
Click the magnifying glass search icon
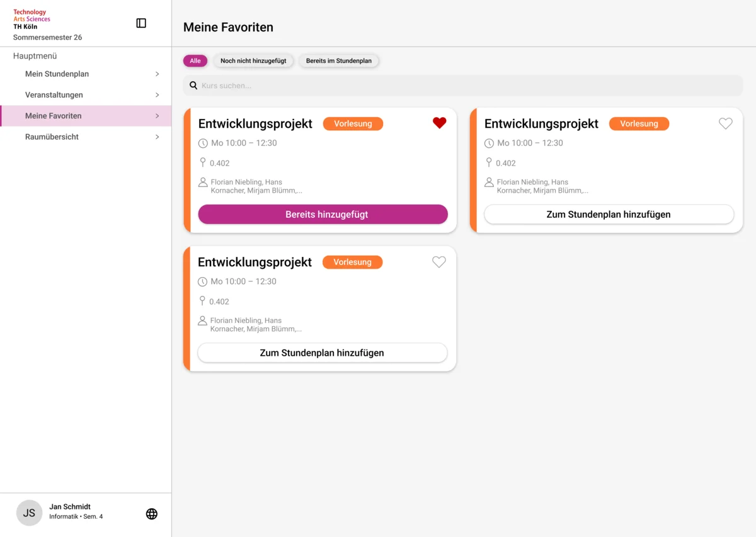(x=193, y=86)
